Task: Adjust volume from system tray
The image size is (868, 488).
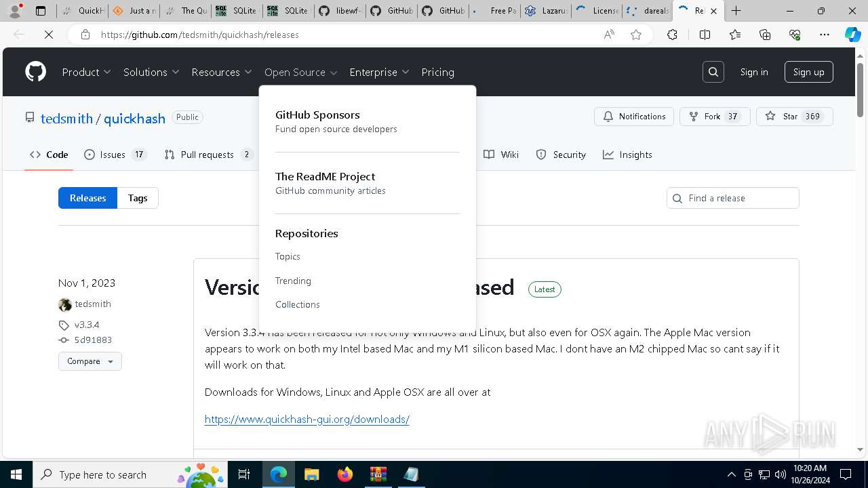Action: (x=781, y=474)
